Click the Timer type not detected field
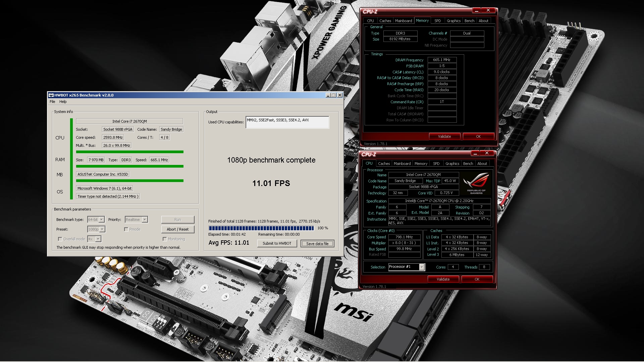 click(x=108, y=196)
